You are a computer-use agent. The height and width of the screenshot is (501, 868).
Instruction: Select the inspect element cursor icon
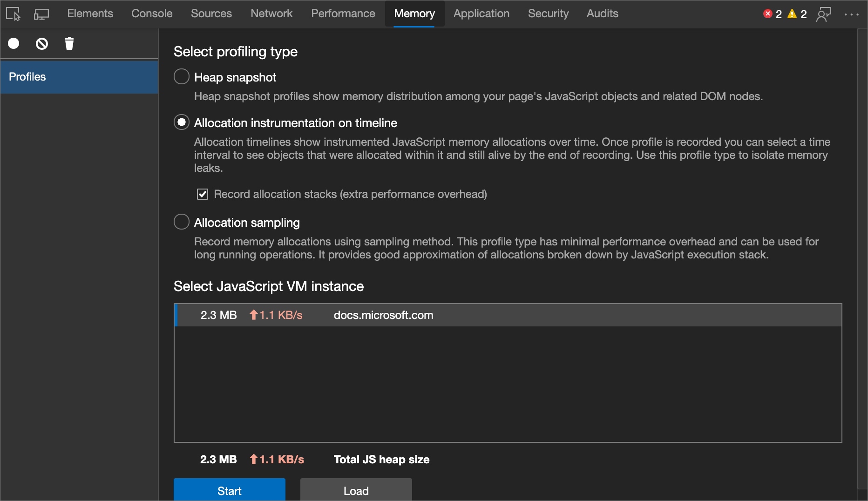pyautogui.click(x=13, y=14)
